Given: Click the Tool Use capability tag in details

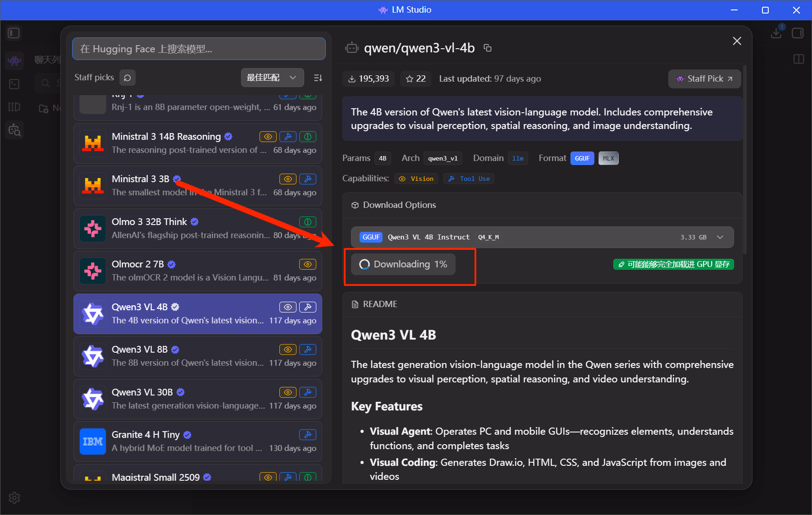Looking at the screenshot, I should click(469, 179).
